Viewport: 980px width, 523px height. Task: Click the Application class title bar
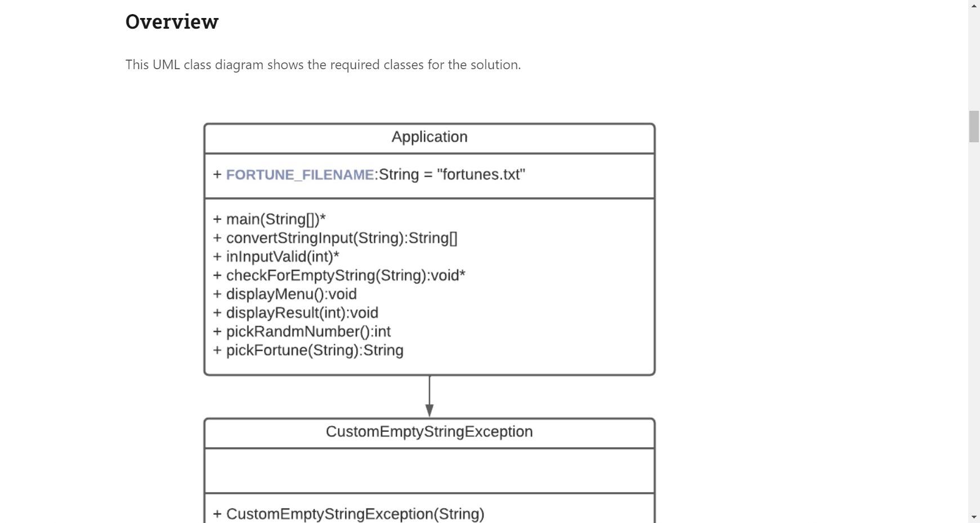(429, 137)
